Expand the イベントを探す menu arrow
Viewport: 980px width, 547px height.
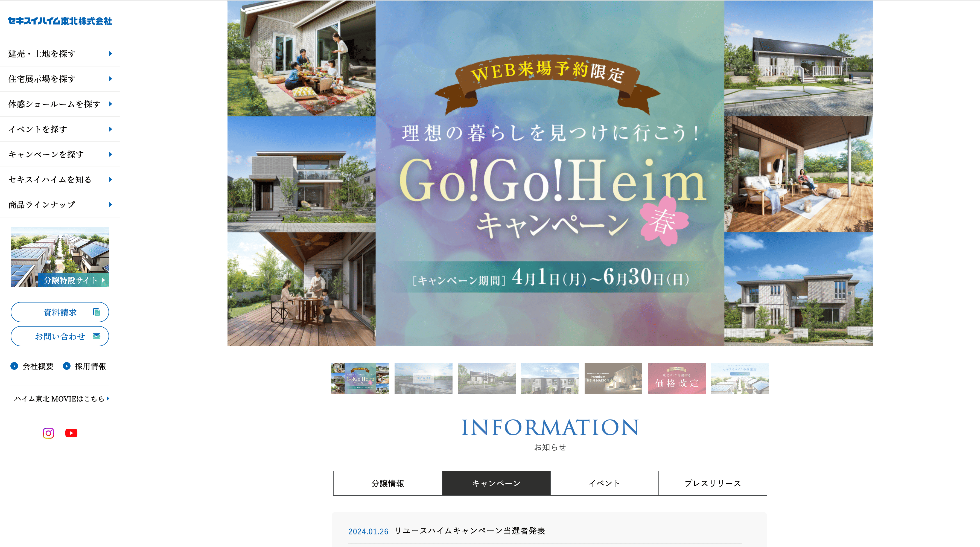coord(110,129)
